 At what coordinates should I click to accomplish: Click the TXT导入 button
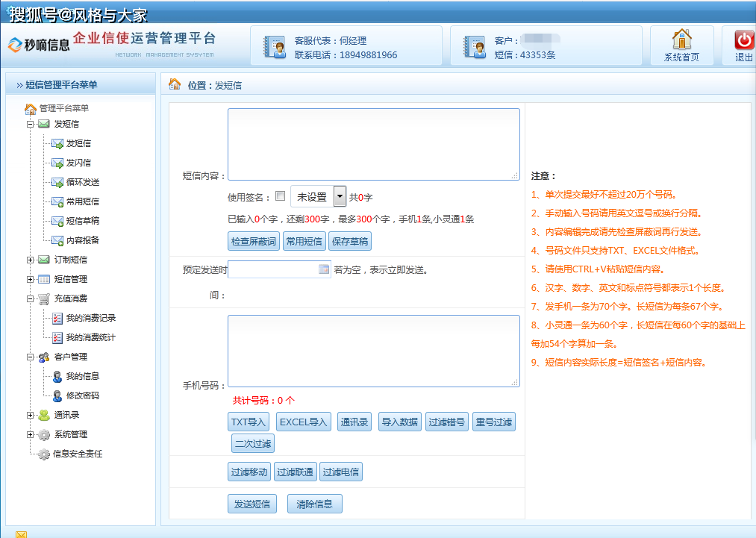(x=249, y=422)
